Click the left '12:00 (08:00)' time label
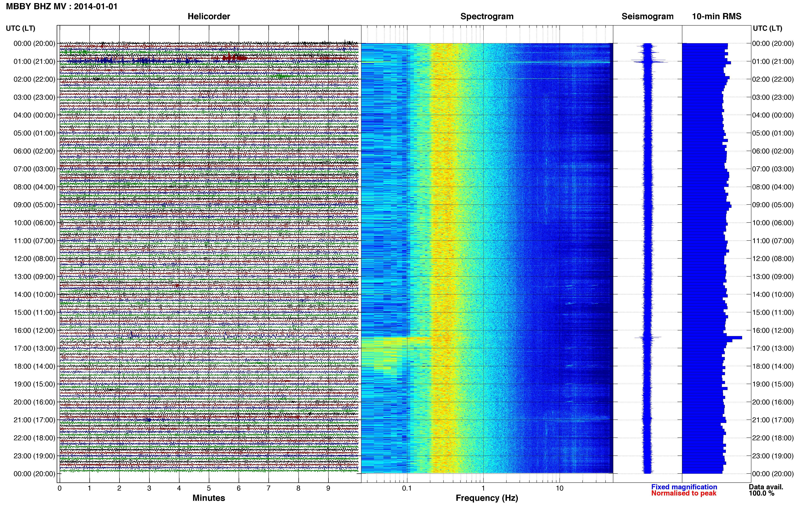Viewport: 812px width, 508px height. point(34,259)
